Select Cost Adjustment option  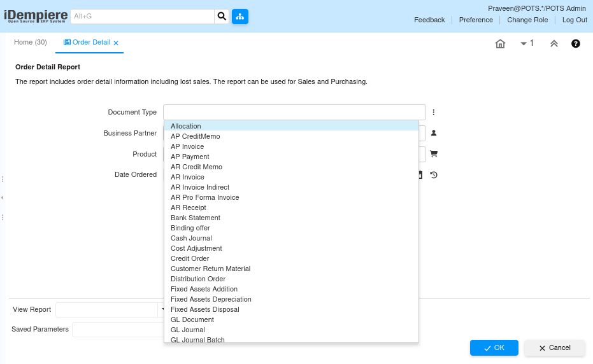tap(291, 248)
